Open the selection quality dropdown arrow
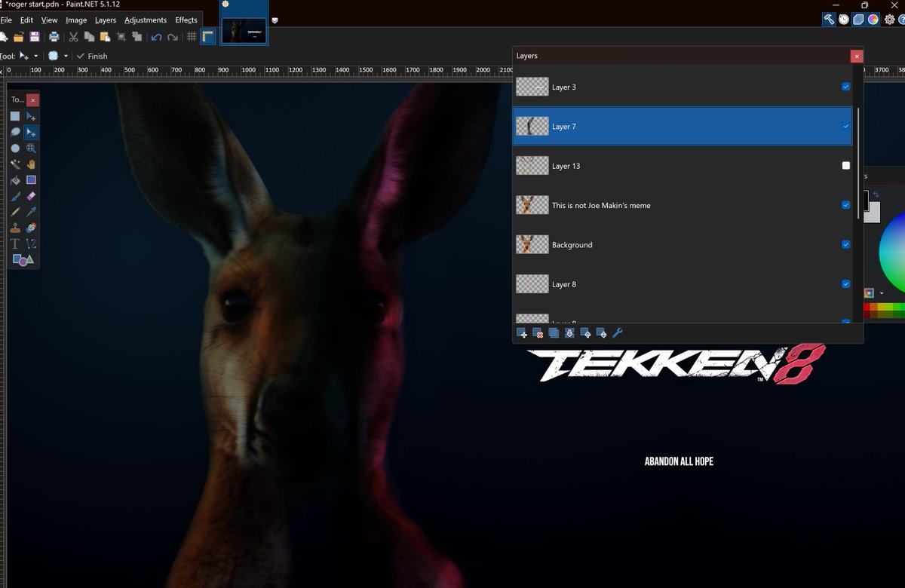The image size is (905, 588). (66, 57)
